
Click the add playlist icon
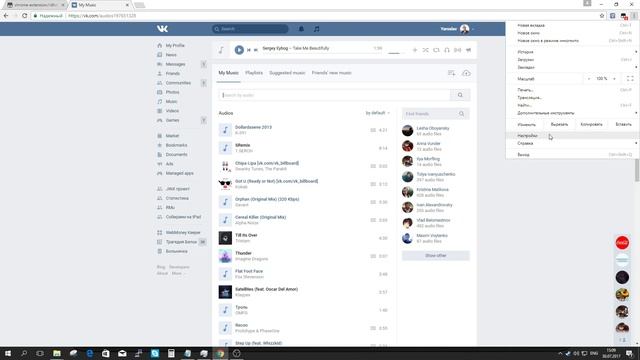click(451, 73)
